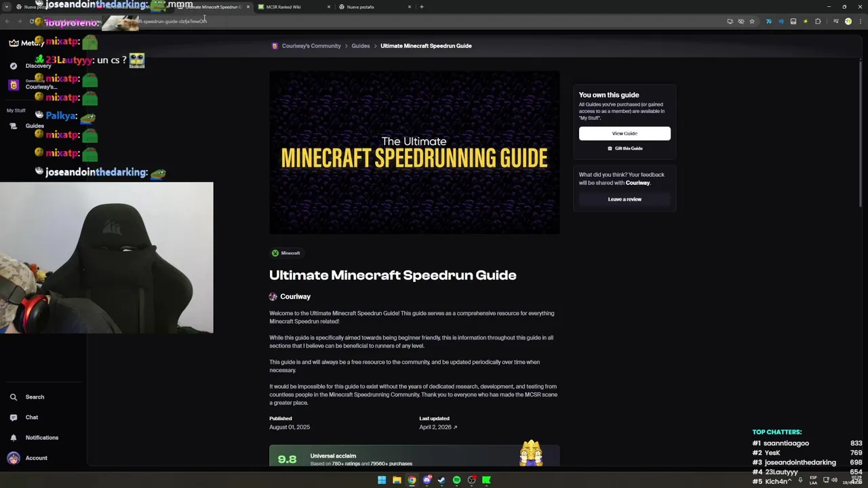The image size is (868, 488).
Task: Click the Ultimate Minecraft Speedrun Guide heading
Action: coord(393,275)
